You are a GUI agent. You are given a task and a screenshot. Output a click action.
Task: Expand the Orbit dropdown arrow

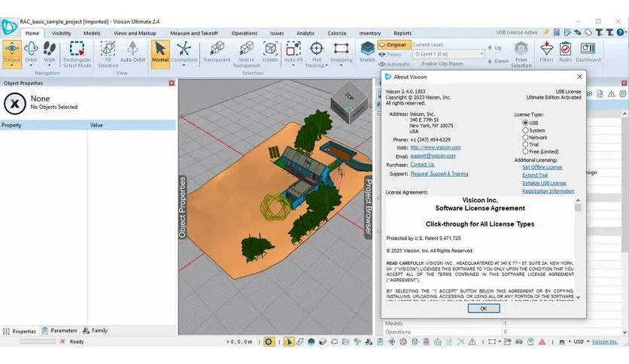(31, 65)
